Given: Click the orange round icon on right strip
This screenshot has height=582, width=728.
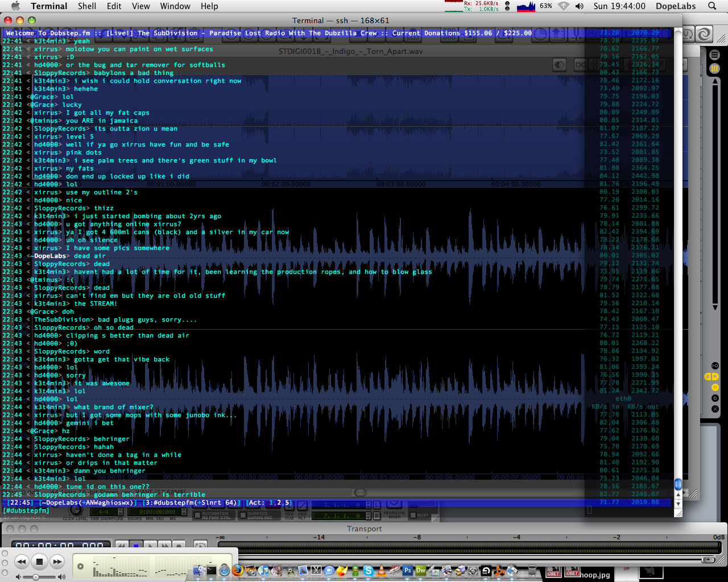Looking at the screenshot, I should [715, 387].
